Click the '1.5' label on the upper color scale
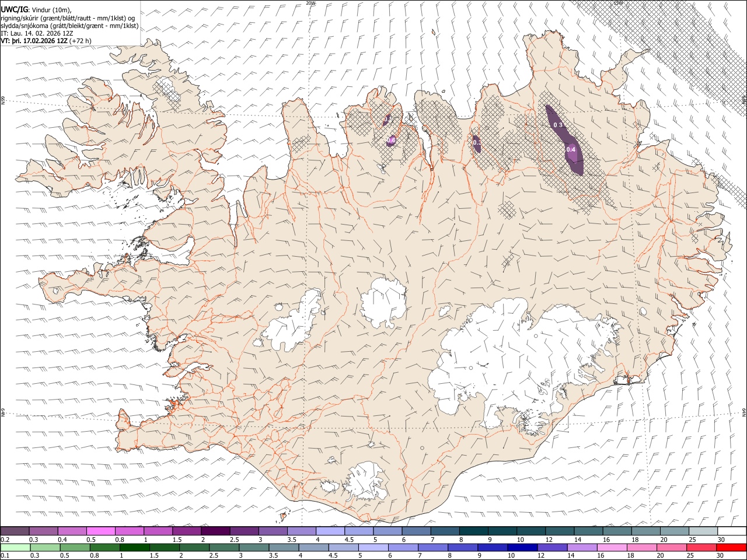 coord(177,540)
